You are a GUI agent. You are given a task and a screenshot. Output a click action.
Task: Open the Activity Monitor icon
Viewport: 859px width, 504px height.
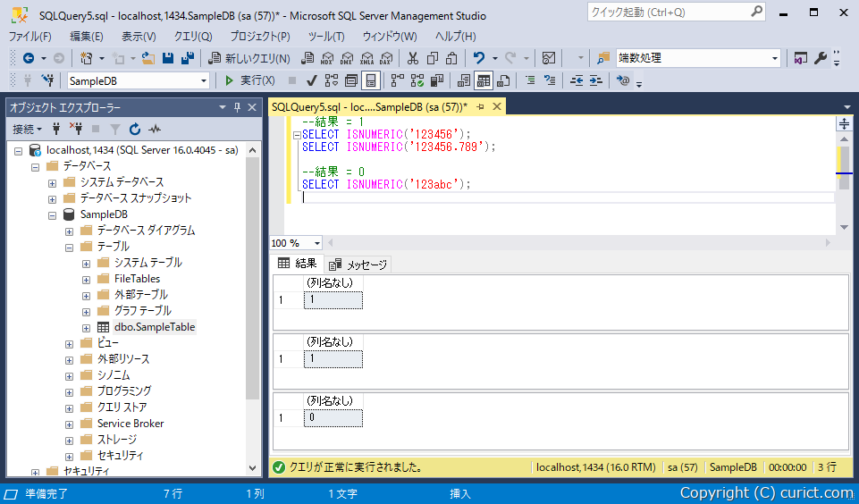pyautogui.click(x=548, y=58)
